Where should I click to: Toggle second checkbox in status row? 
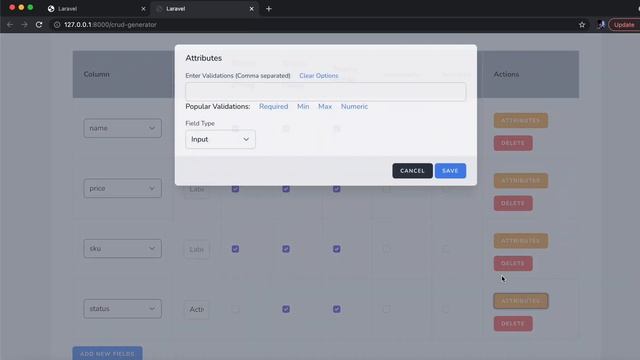pyautogui.click(x=286, y=309)
